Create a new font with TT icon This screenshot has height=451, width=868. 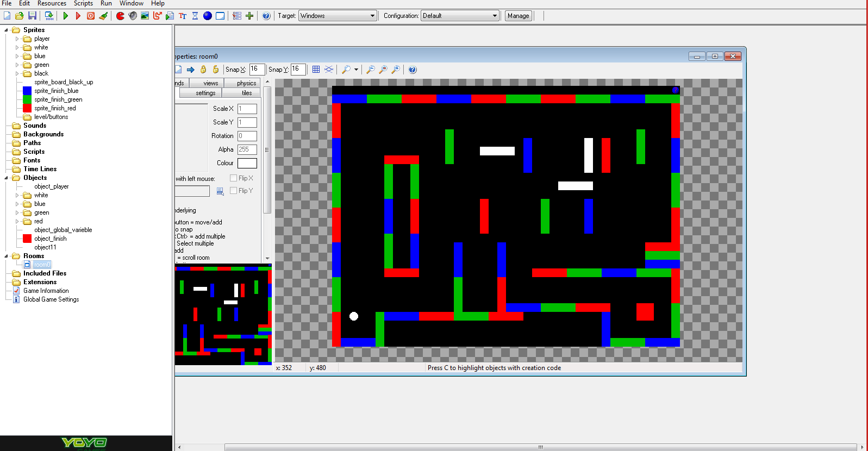(x=183, y=16)
